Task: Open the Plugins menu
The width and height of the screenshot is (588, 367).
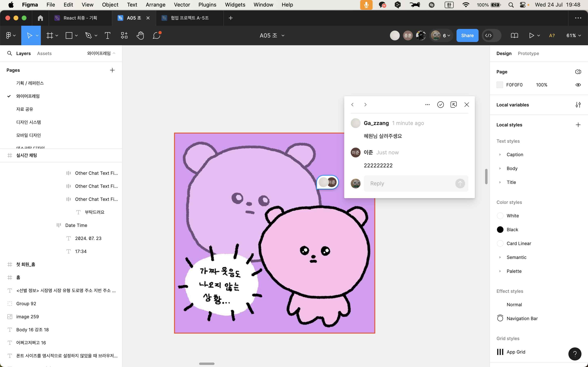Action: pos(207,5)
